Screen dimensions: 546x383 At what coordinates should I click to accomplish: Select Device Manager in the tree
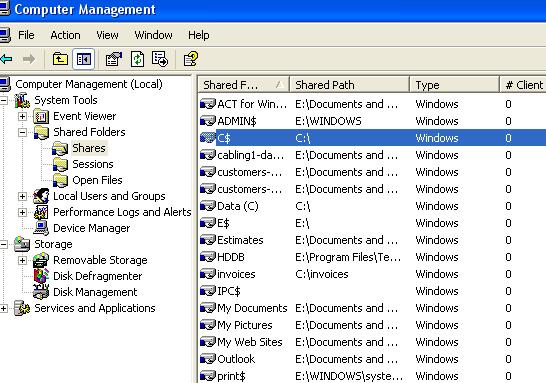(91, 228)
